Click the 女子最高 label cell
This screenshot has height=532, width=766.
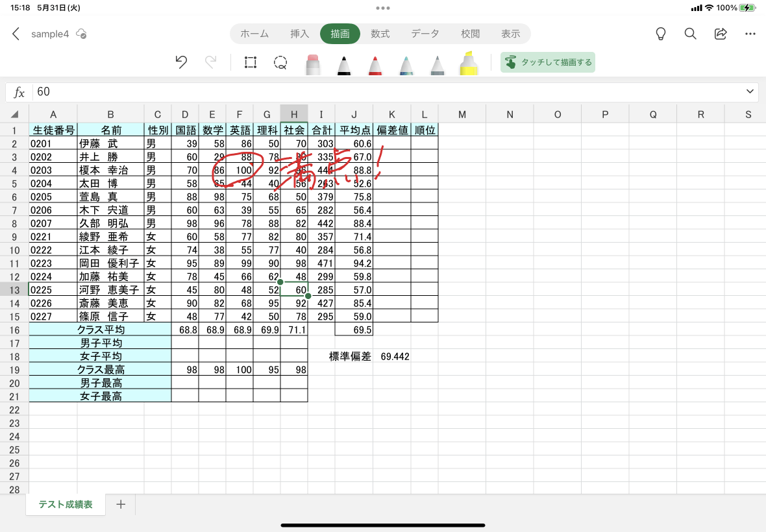pyautogui.click(x=100, y=396)
